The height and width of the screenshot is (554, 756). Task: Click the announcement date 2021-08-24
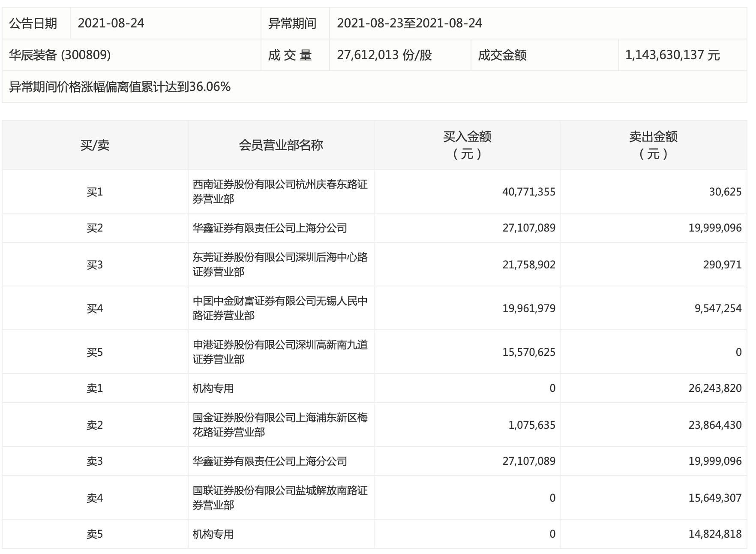coord(111,23)
